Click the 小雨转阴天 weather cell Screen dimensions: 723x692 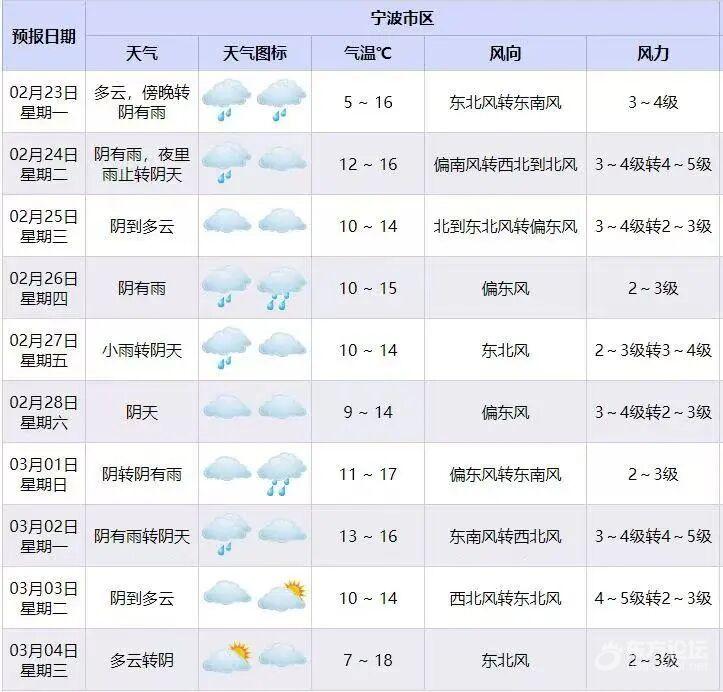point(142,350)
